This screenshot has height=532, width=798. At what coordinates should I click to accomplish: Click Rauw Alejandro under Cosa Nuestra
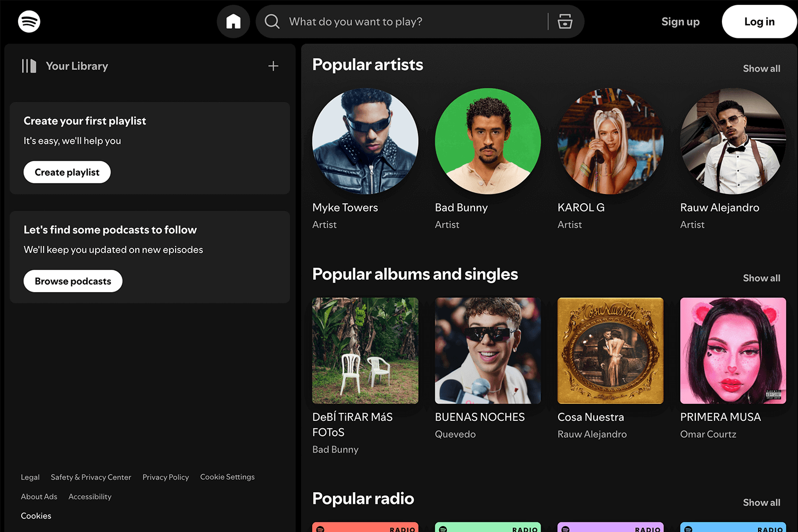(592, 434)
